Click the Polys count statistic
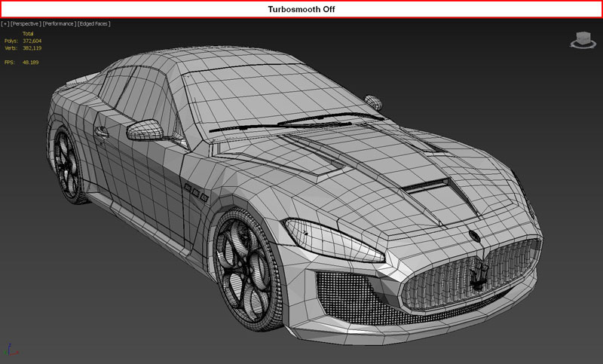This screenshot has width=603, height=364. coord(32,41)
